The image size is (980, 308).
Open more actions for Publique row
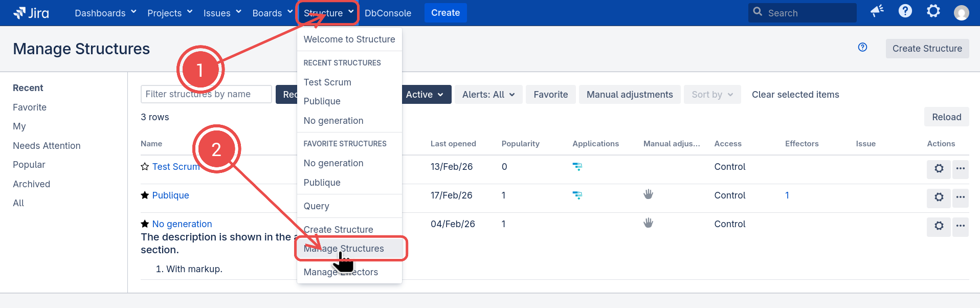[961, 197]
